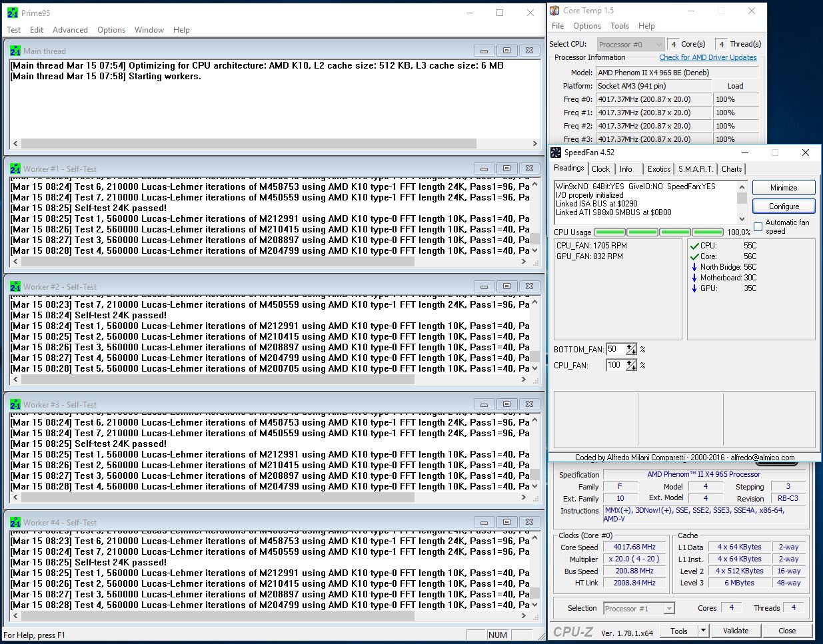This screenshot has height=644, width=823.
Task: Open the CPU-Z Selection Processor #1 dropdown
Action: point(639,608)
